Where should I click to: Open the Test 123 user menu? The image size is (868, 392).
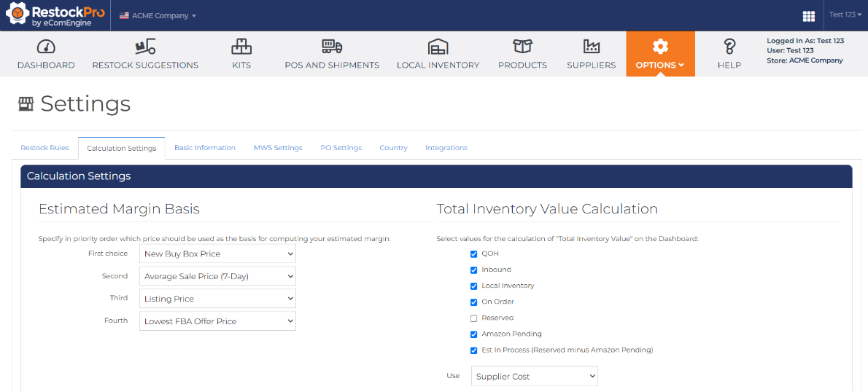845,15
